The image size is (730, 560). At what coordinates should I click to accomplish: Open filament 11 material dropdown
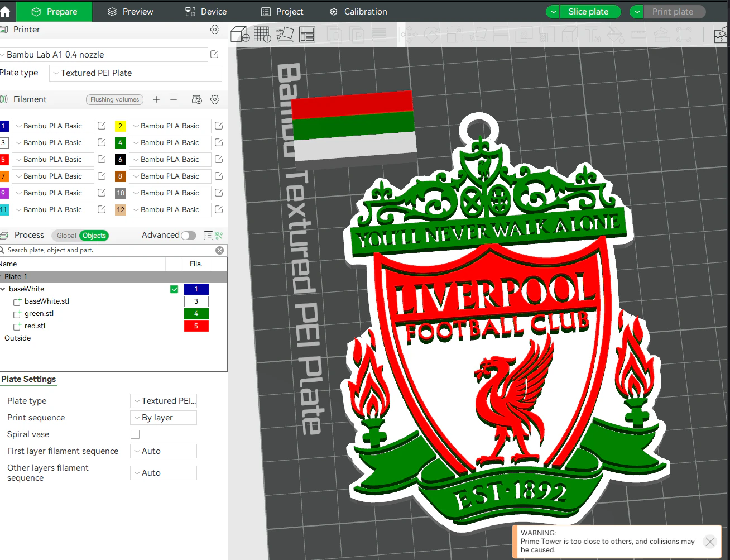53,209
